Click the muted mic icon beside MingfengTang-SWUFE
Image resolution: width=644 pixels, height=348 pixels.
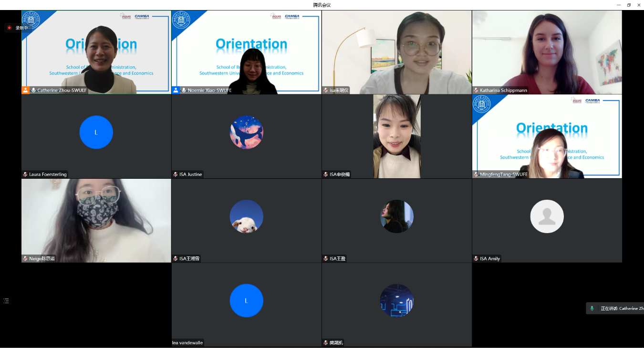click(476, 174)
